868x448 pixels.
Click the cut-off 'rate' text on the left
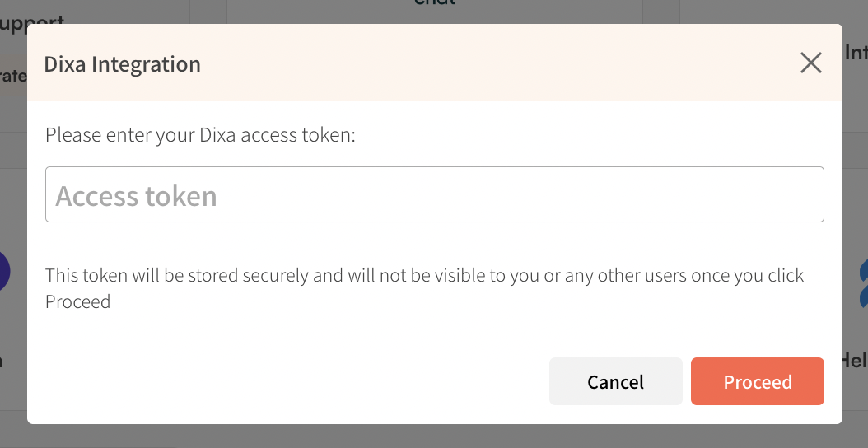[x=13, y=75]
